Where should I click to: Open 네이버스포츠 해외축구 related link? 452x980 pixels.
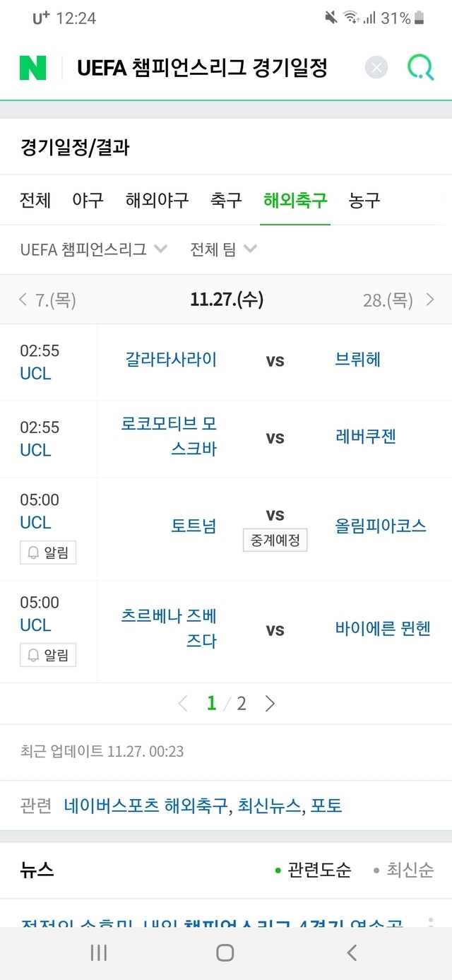146,805
